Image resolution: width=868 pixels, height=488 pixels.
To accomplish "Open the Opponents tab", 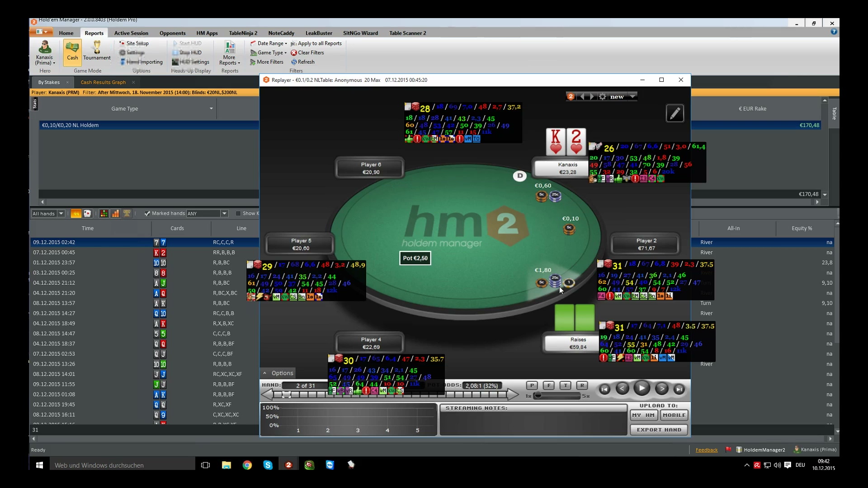I will click(172, 33).
